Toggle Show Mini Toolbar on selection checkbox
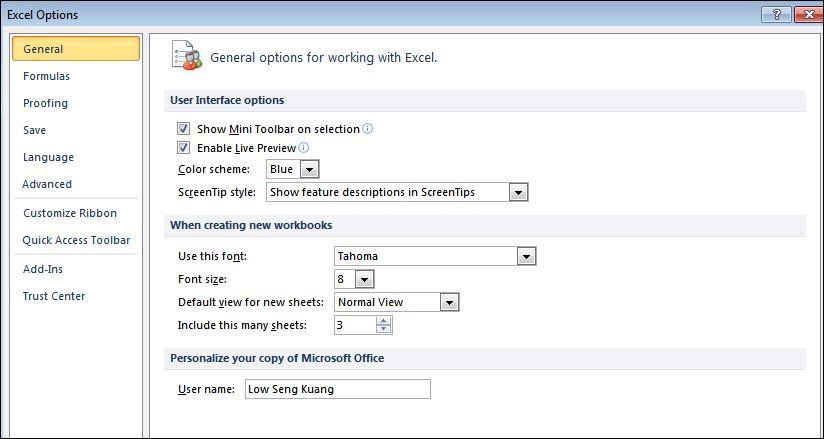The height and width of the screenshot is (439, 824). (183, 128)
